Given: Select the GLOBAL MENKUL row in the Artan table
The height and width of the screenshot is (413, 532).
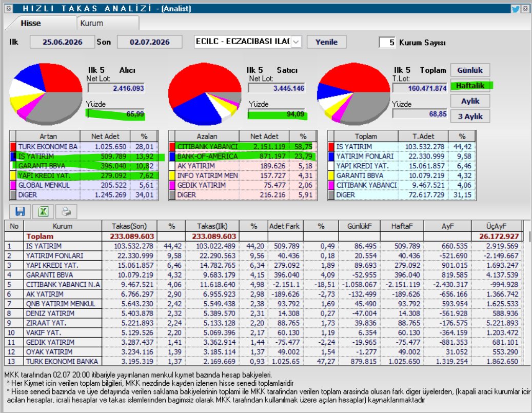Looking at the screenshot, I should [x=84, y=185].
